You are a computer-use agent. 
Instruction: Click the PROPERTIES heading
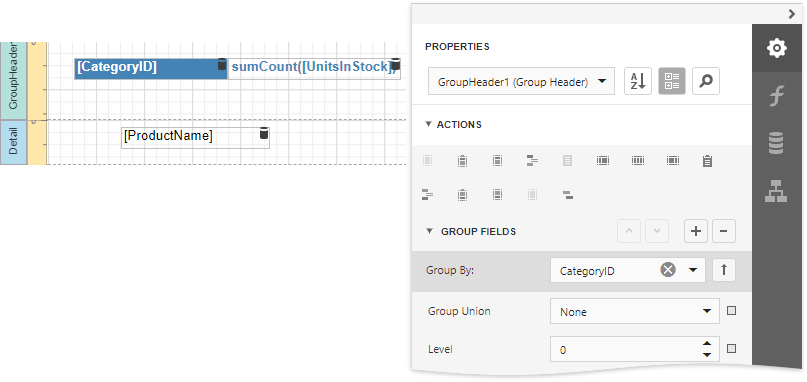(x=457, y=47)
